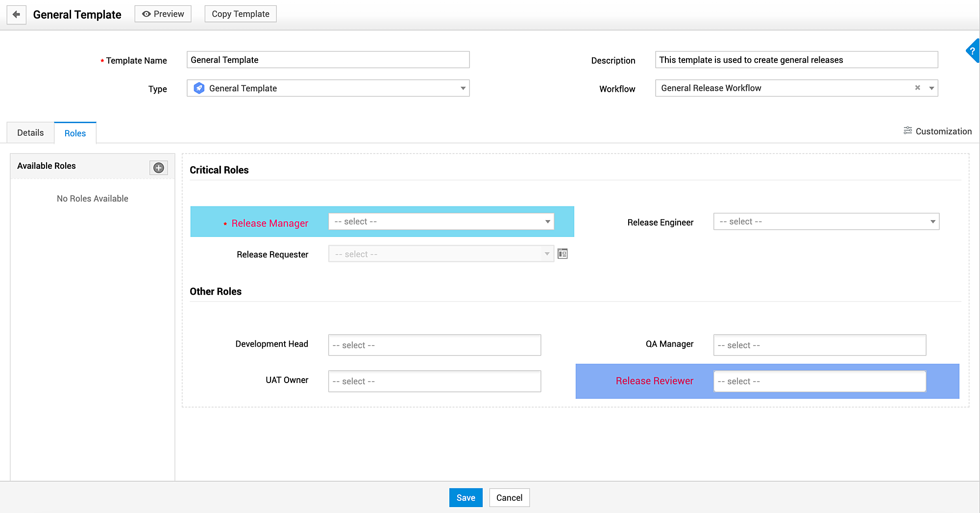Viewport: 980px width, 513px height.
Task: Click the Preview button
Action: coord(163,14)
